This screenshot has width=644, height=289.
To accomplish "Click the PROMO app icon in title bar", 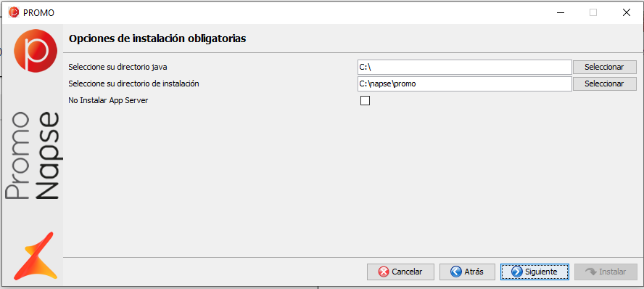I will (x=14, y=12).
